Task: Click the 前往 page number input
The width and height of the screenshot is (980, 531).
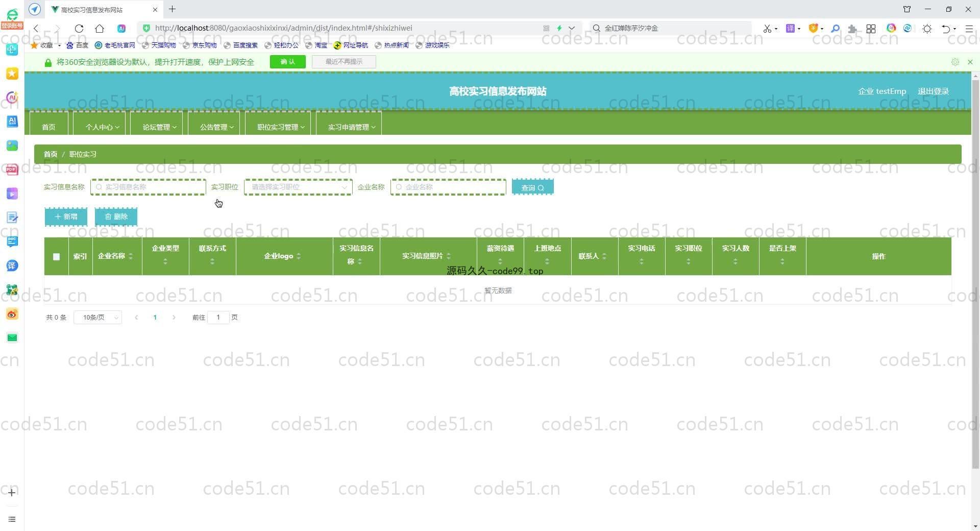Action: click(x=218, y=317)
